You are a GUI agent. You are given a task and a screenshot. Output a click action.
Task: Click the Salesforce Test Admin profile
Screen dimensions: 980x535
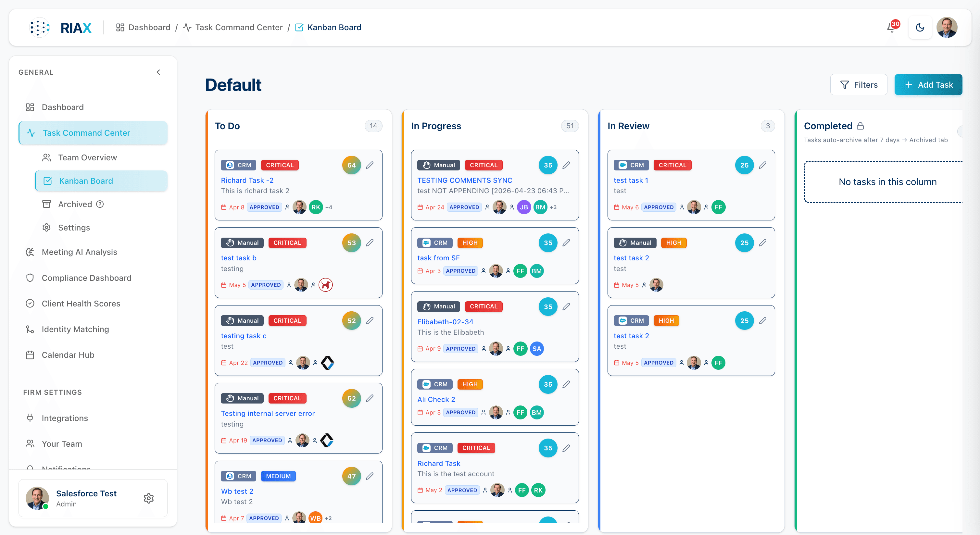(93, 498)
